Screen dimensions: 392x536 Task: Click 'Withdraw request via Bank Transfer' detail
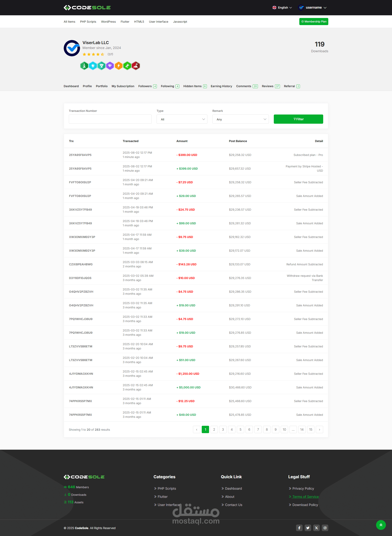305,278
